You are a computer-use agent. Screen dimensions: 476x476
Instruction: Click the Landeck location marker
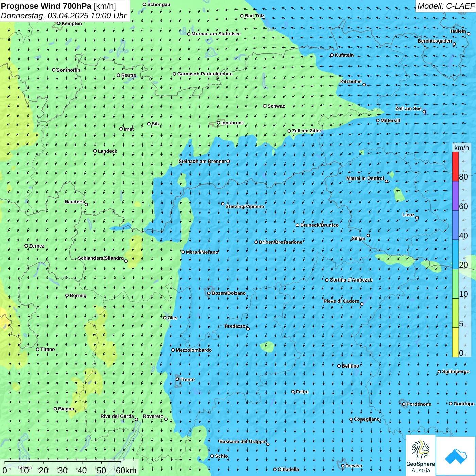coord(95,151)
